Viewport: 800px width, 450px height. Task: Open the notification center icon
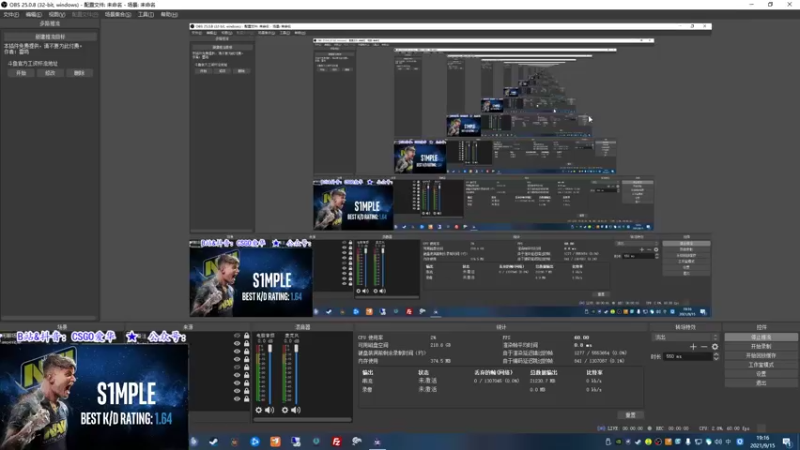[x=787, y=442]
